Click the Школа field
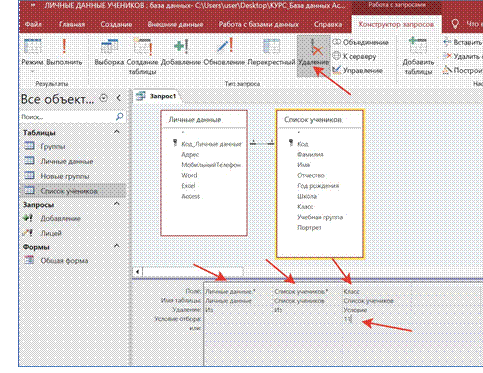Image resolution: width=483 pixels, height=373 pixels. click(x=307, y=196)
